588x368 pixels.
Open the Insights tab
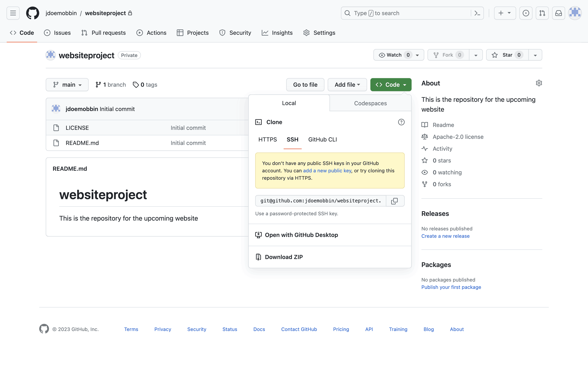pyautogui.click(x=277, y=33)
